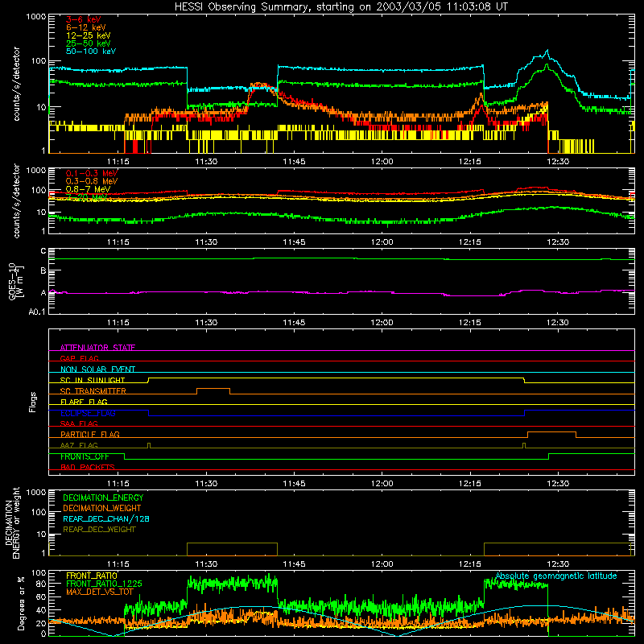Click the FRONT_RATIO_1225 legend label
Viewport: 644px width, 644px height.
[x=104, y=584]
